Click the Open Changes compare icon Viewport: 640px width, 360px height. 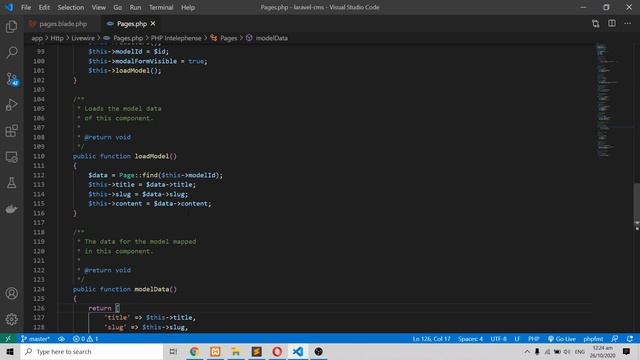[596, 24]
